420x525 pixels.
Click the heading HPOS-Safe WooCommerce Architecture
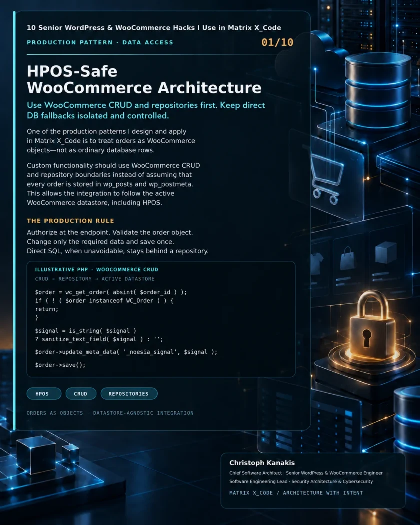(144, 79)
